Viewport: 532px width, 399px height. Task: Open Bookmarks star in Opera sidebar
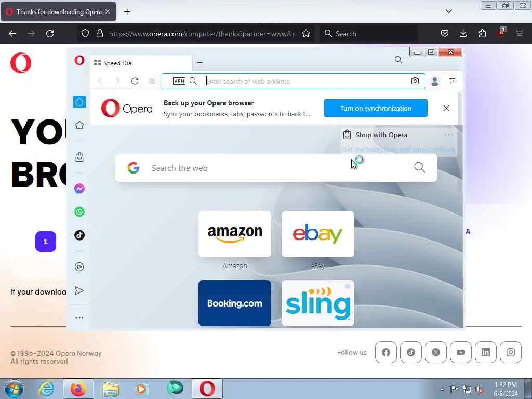pyautogui.click(x=79, y=125)
